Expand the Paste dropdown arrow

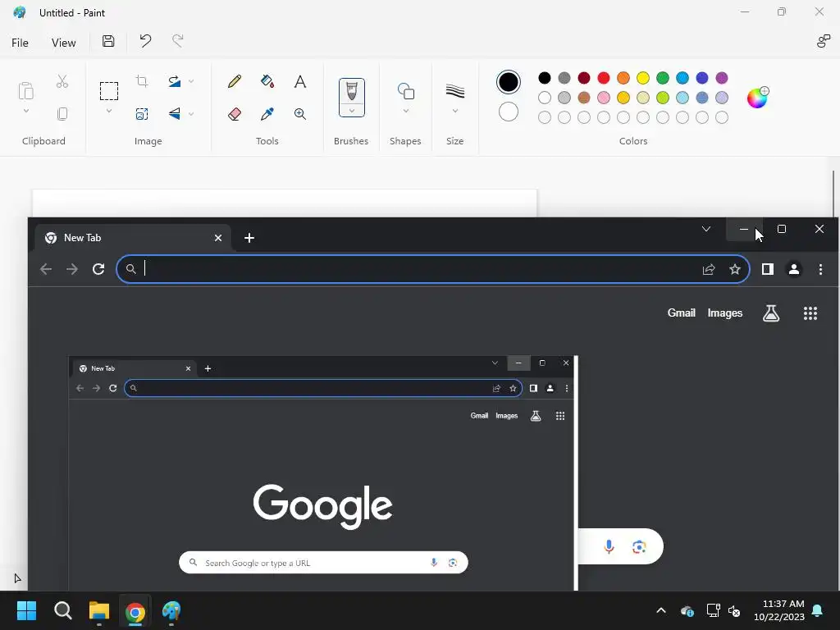[26, 111]
